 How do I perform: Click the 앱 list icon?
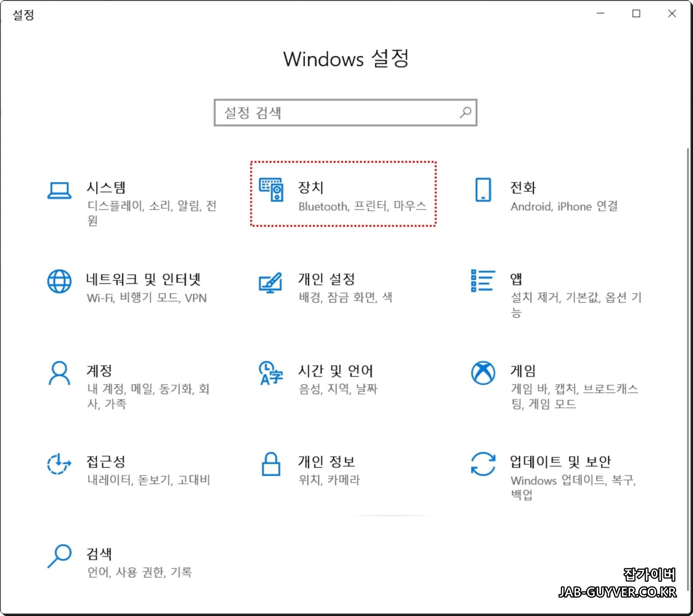pos(483,280)
